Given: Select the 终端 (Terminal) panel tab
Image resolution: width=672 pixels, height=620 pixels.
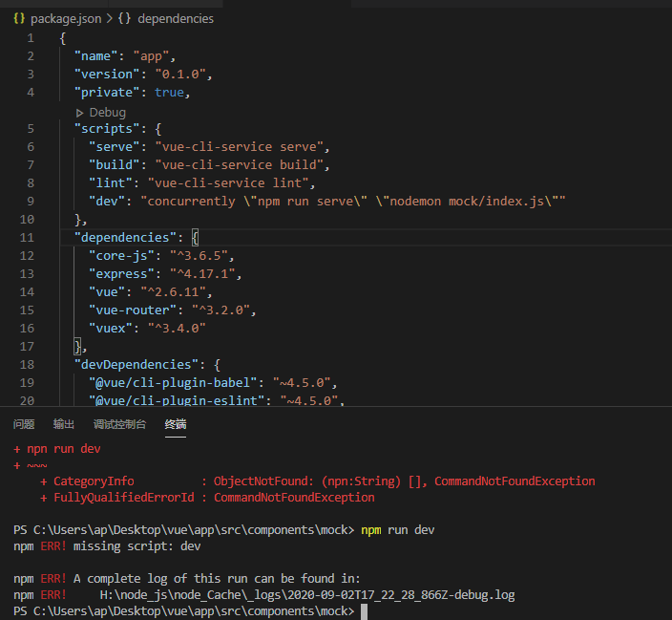Looking at the screenshot, I should [176, 424].
